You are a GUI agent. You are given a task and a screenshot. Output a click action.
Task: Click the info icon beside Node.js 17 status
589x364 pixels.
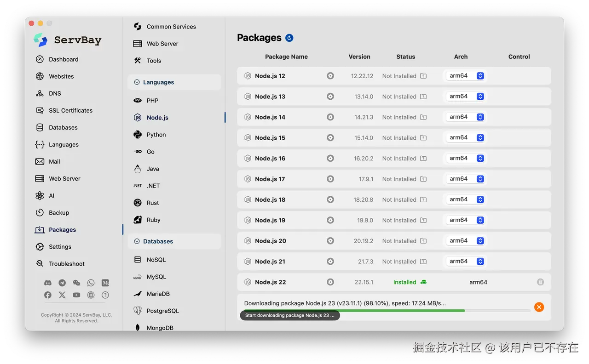pyautogui.click(x=423, y=179)
